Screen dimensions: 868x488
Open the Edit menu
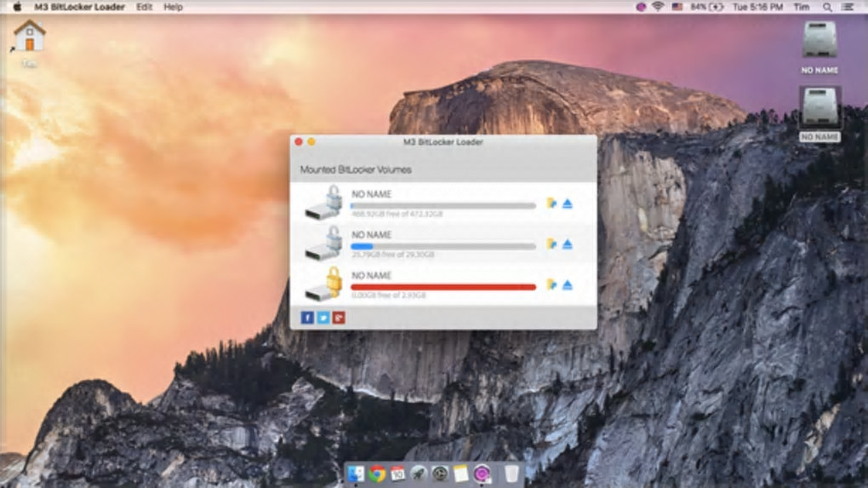pyautogui.click(x=145, y=7)
